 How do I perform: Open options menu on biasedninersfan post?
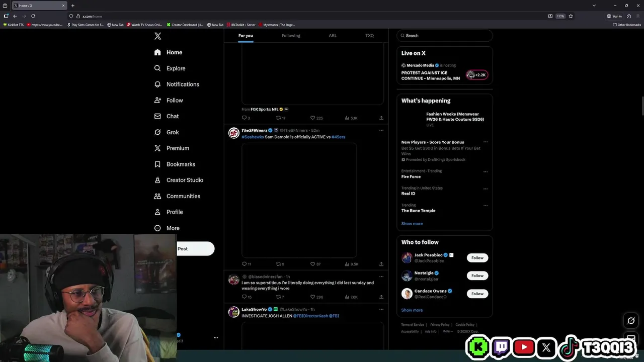point(381,277)
